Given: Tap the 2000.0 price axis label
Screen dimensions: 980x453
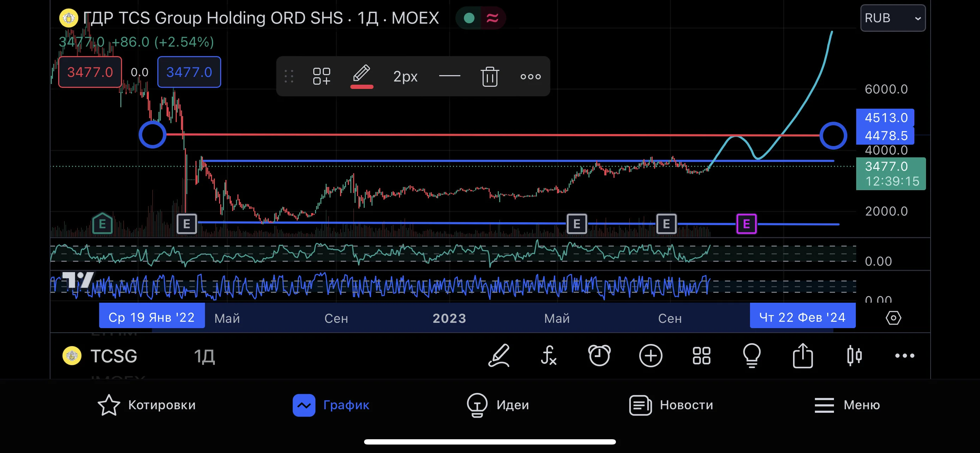Looking at the screenshot, I should (x=886, y=211).
